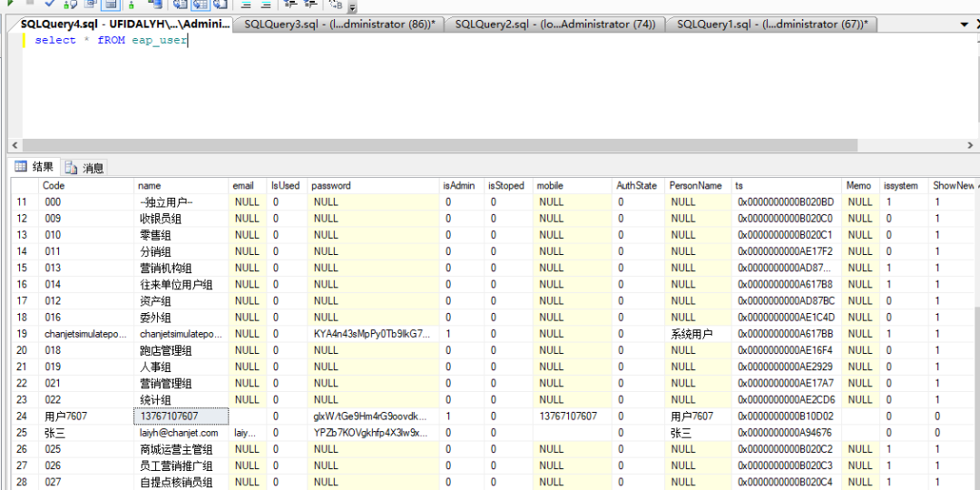This screenshot has height=490, width=980.
Task: Click the name cell 营销管理组
Action: coord(181,383)
